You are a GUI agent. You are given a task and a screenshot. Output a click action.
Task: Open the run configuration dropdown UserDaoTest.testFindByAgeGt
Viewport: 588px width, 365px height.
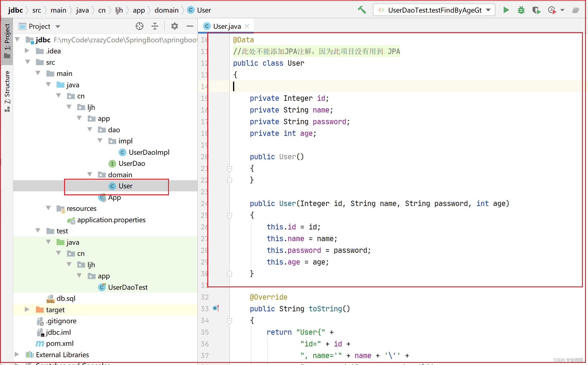tap(434, 10)
